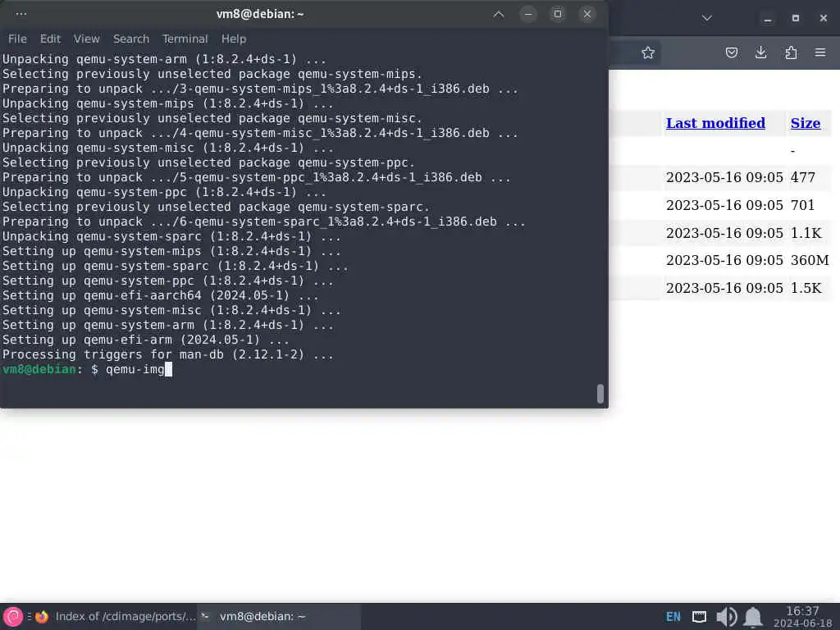Open Firefox hamburger application menu
Image resolution: width=840 pixels, height=630 pixels.
[820, 52]
